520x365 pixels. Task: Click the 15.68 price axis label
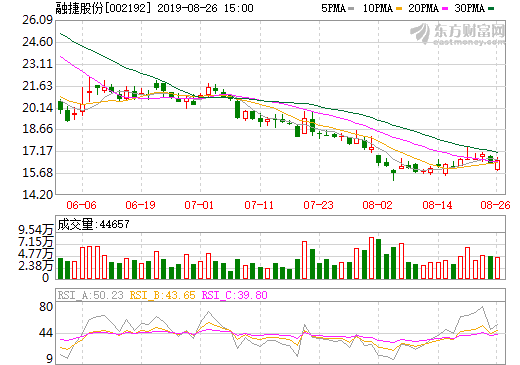tap(37, 173)
